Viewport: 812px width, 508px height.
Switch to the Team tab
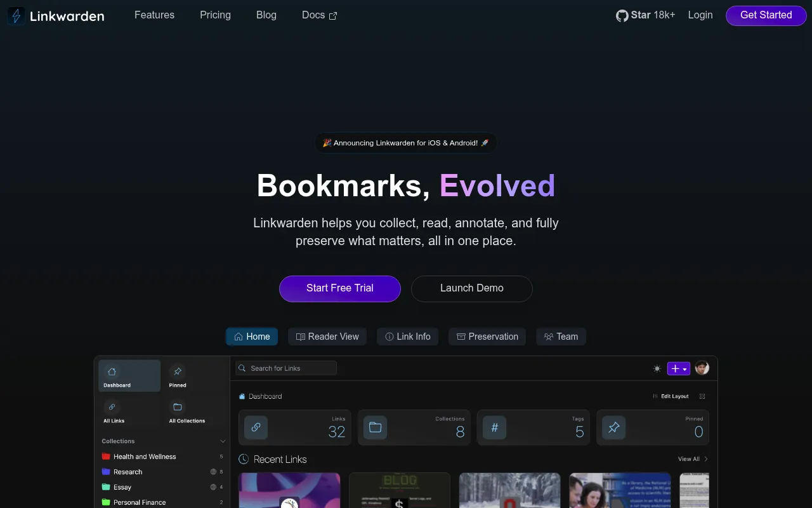coord(561,337)
